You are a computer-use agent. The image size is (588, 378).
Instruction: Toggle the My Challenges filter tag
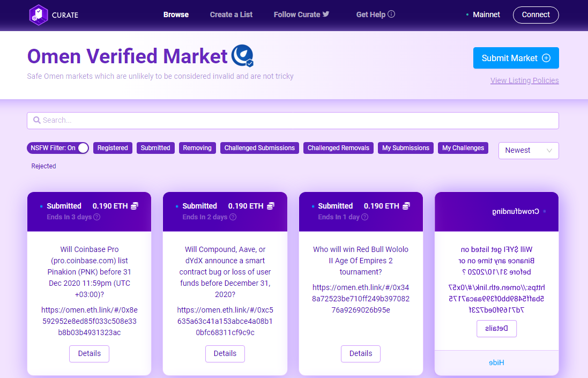pos(463,148)
